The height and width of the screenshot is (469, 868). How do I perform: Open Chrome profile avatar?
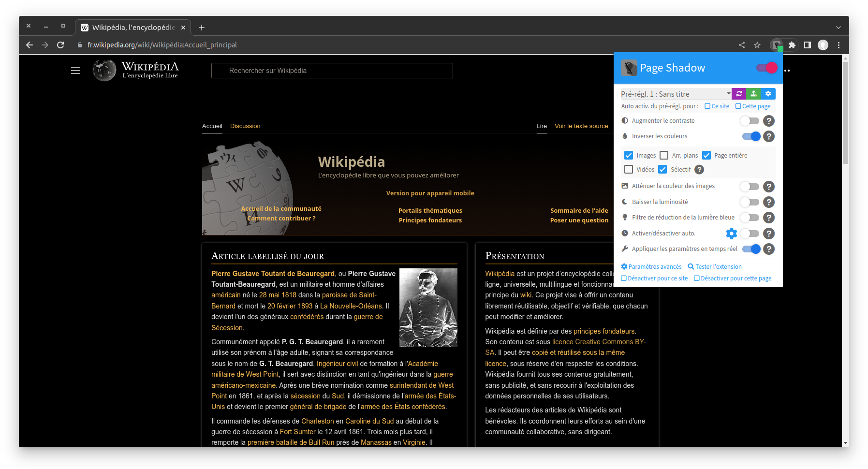click(823, 45)
